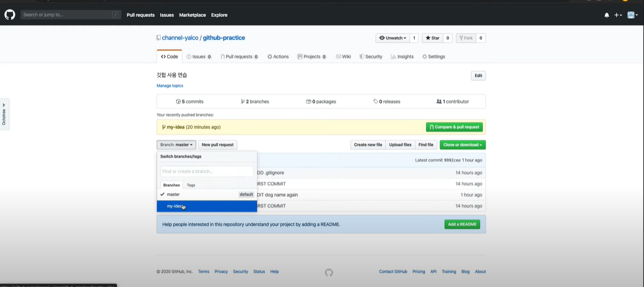Click the Manage topics link
Viewport: 644px width, 287px height.
coord(170,86)
